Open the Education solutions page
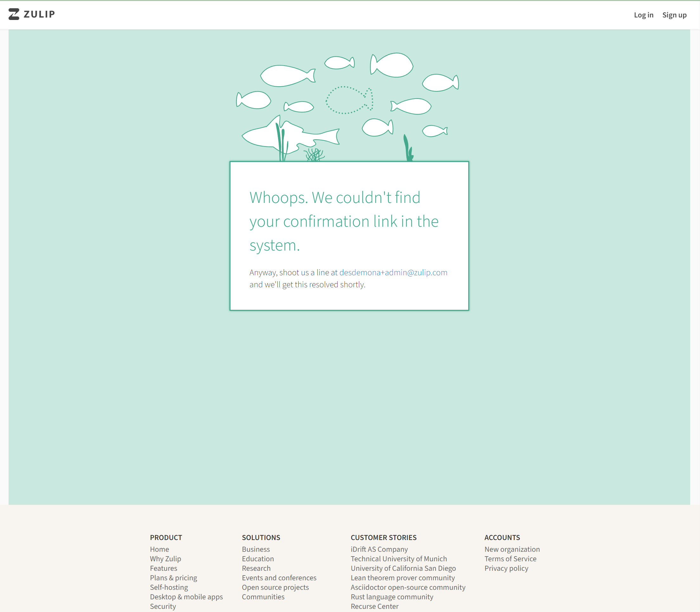The image size is (700, 612). (x=258, y=559)
